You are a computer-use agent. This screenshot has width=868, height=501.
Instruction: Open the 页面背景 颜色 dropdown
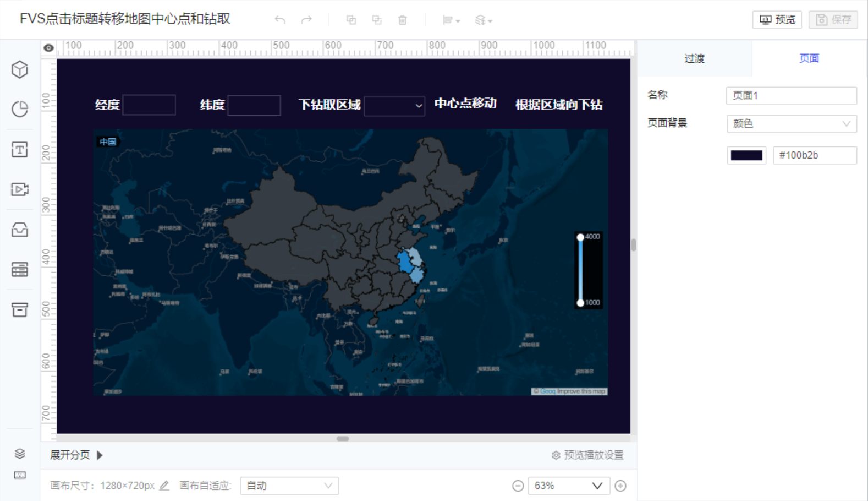coord(792,124)
